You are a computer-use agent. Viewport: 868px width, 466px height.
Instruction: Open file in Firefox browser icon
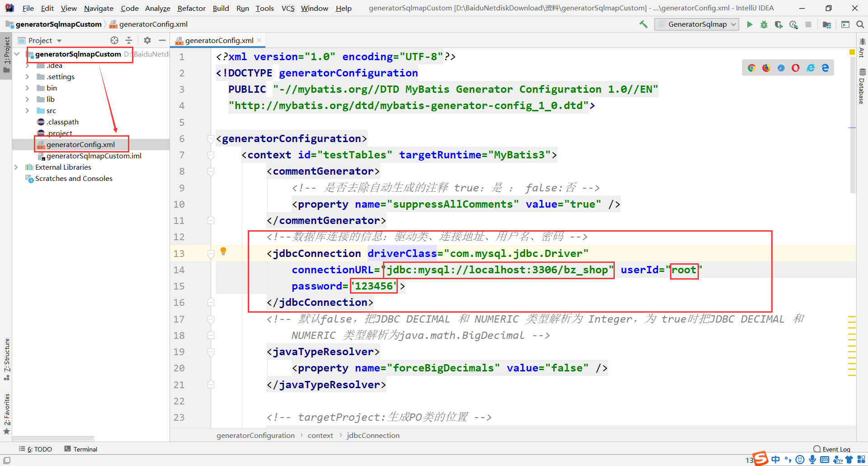(766, 68)
